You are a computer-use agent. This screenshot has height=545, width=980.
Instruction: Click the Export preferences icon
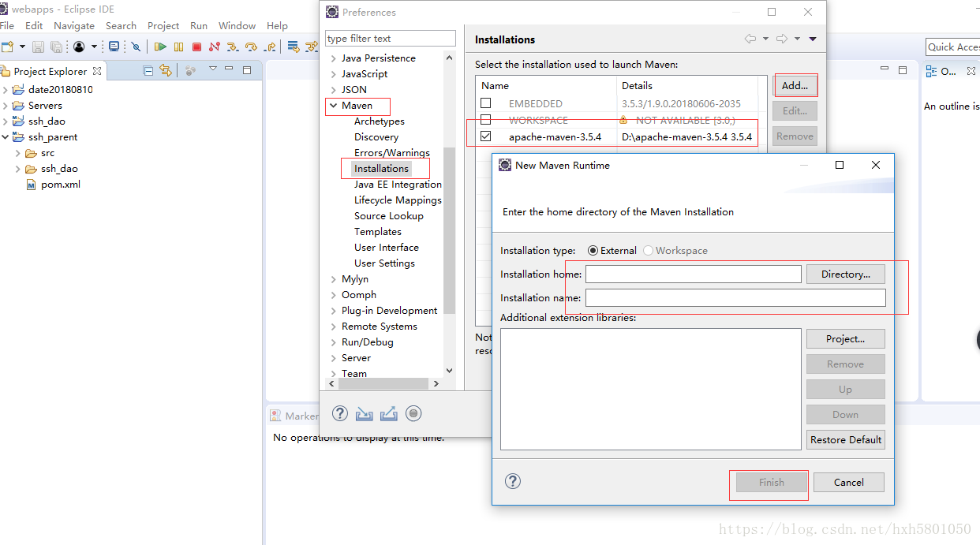[388, 413]
